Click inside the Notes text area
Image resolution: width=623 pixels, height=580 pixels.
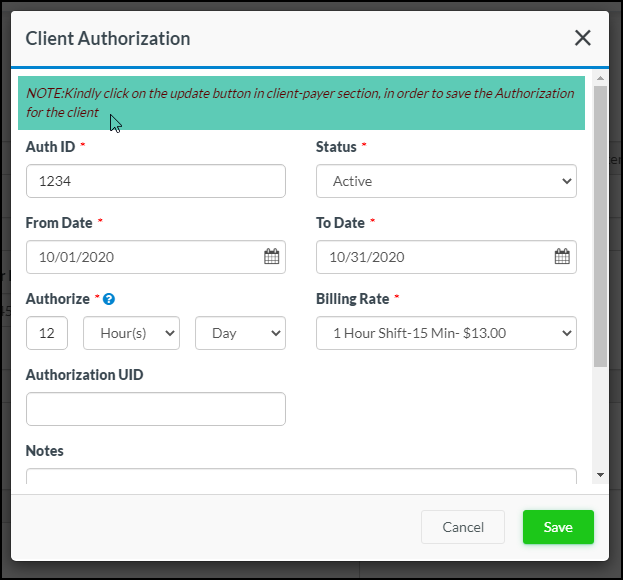click(x=300, y=477)
